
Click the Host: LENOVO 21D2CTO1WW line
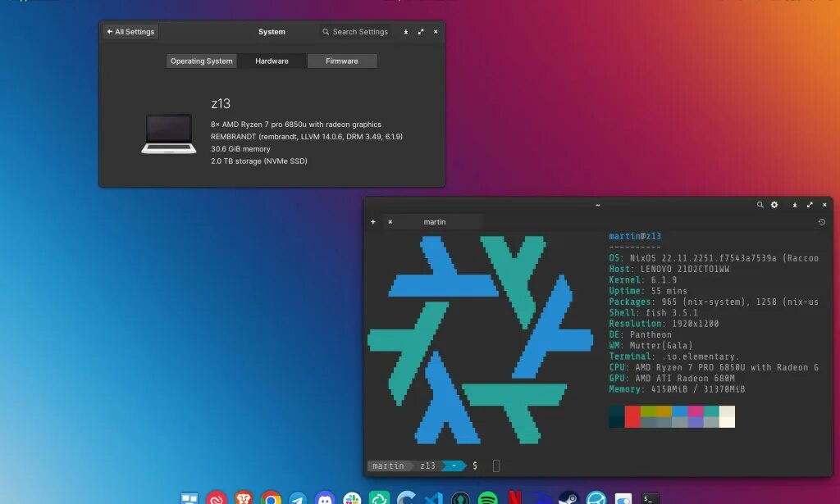pos(669,269)
